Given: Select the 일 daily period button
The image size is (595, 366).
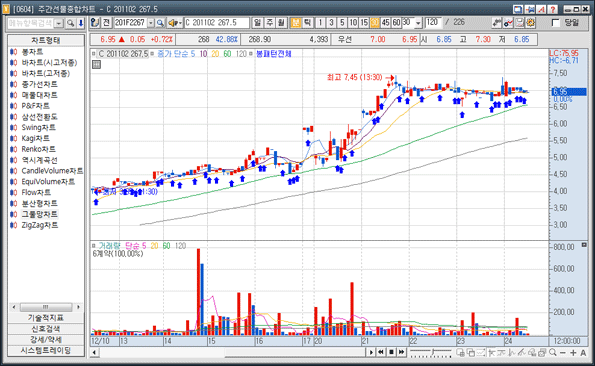Looking at the screenshot, I should pyautogui.click(x=258, y=23).
